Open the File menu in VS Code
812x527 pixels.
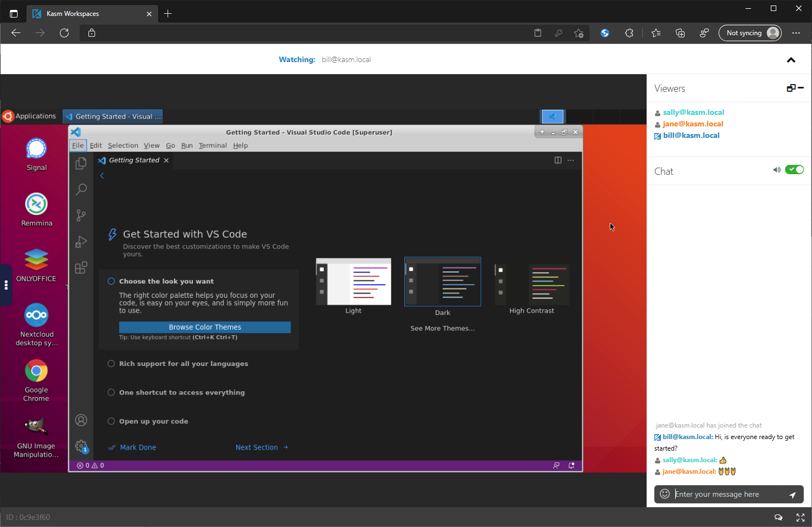pos(77,145)
